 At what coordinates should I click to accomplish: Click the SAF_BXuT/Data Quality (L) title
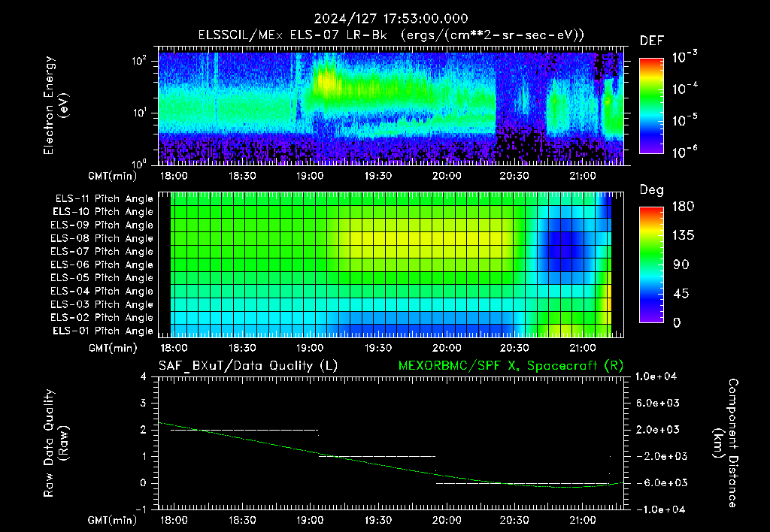(x=248, y=366)
